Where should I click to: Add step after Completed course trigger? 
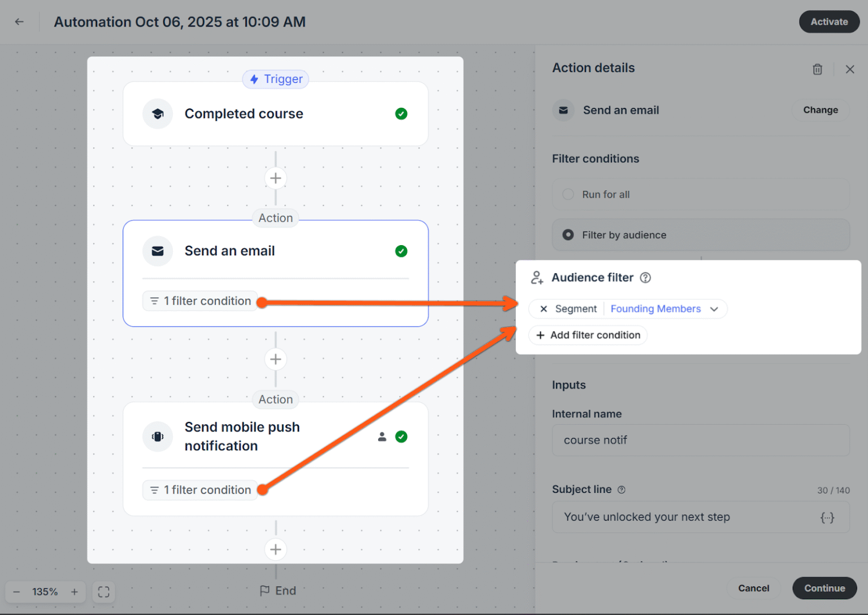click(x=276, y=178)
